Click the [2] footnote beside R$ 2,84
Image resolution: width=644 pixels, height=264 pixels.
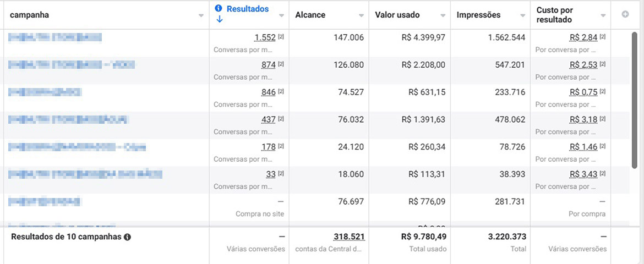click(x=602, y=36)
